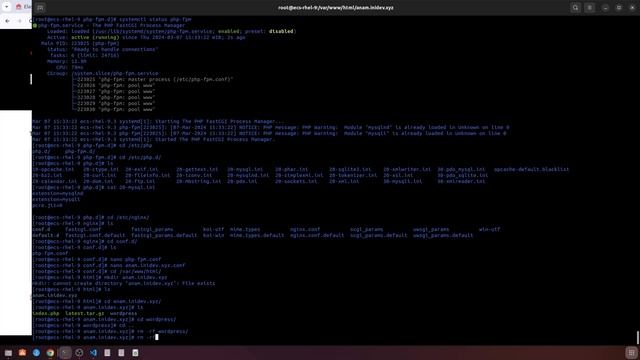
Task: Click the terminal vertical scrollbar thumb
Action: [x=638, y=338]
